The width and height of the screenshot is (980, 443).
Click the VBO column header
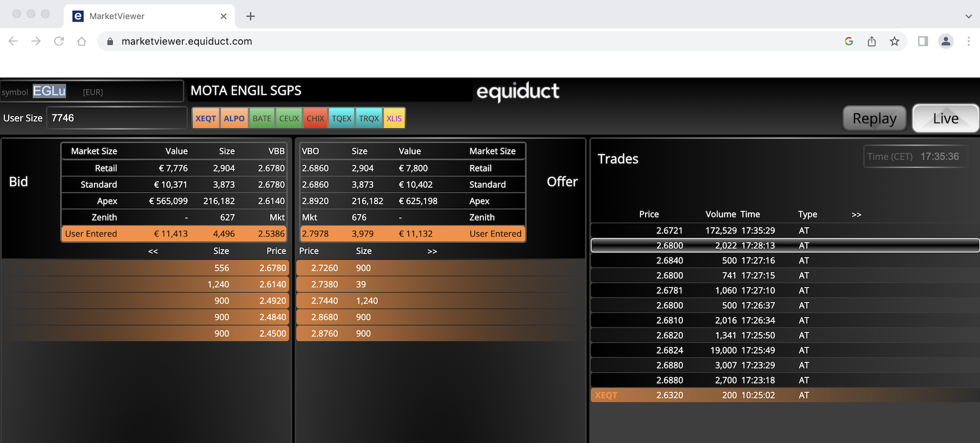(x=310, y=151)
